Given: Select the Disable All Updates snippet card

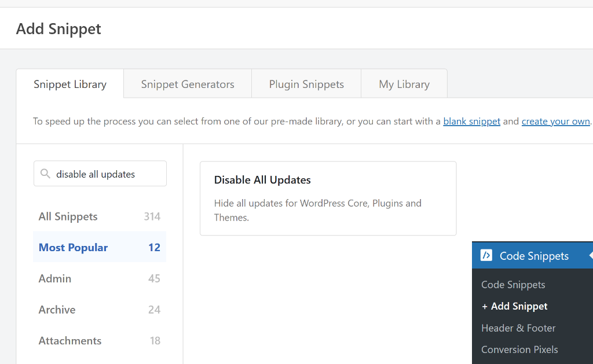Looking at the screenshot, I should coord(328,198).
